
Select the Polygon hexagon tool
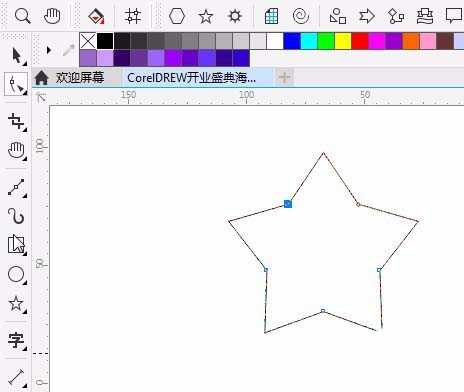click(x=177, y=16)
